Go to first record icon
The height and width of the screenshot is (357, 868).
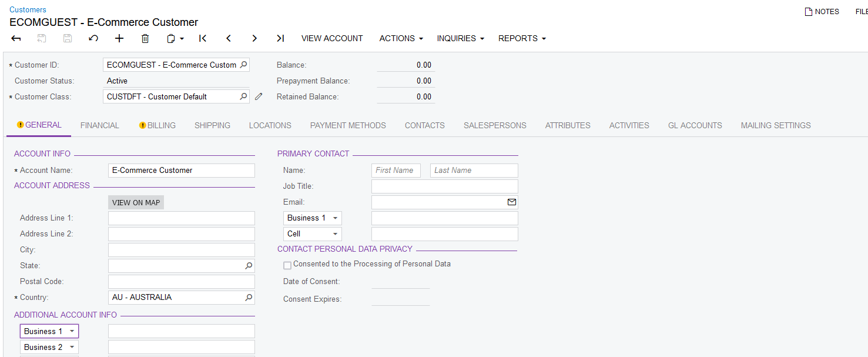click(x=203, y=38)
